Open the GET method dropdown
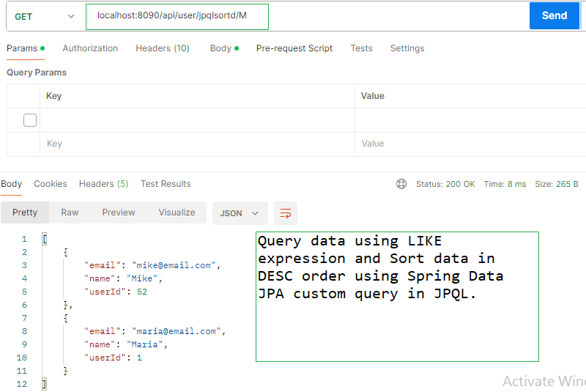Viewport: 586px width, 392px height. point(44,16)
